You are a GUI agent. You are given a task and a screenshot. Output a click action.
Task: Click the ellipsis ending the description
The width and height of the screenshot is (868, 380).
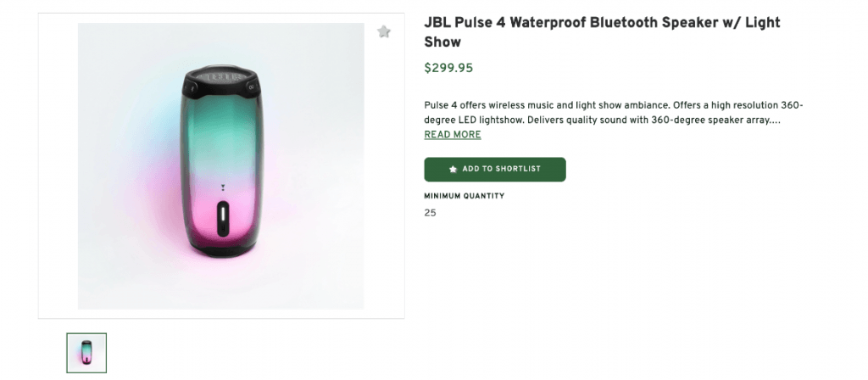776,120
